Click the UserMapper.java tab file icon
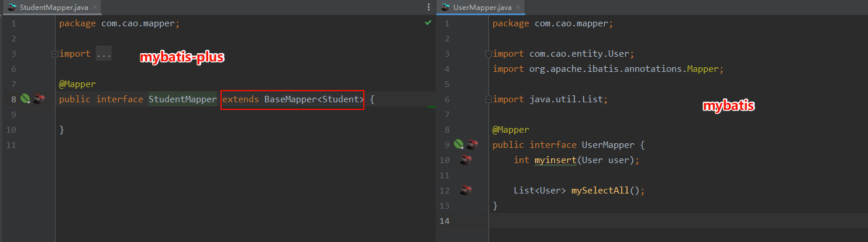 [446, 8]
